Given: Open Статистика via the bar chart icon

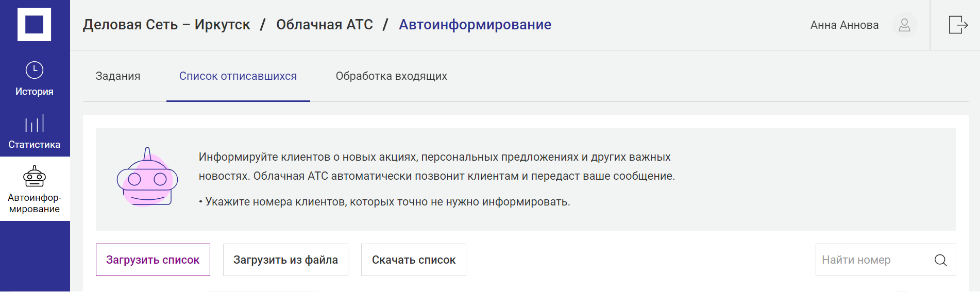Looking at the screenshot, I should [34, 124].
